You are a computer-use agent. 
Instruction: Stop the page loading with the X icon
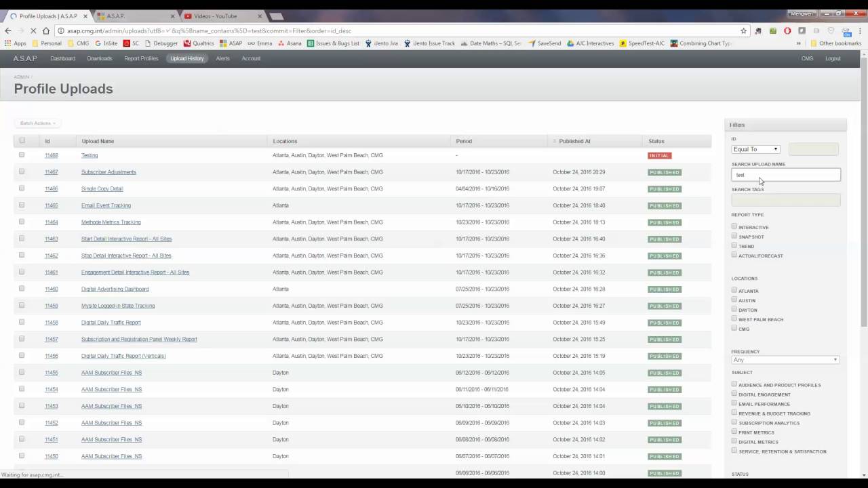click(33, 30)
